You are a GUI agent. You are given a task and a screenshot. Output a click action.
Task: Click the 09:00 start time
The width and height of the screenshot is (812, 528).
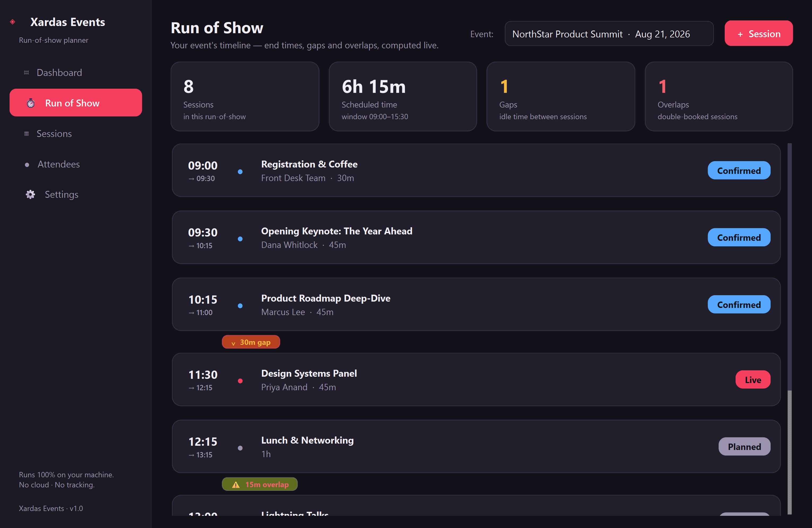pos(203,166)
